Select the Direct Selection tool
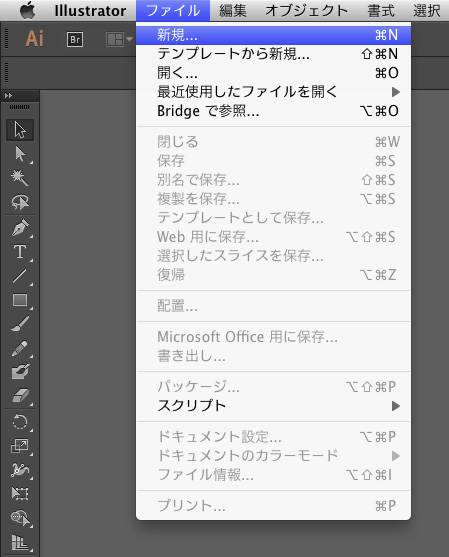 point(20,154)
